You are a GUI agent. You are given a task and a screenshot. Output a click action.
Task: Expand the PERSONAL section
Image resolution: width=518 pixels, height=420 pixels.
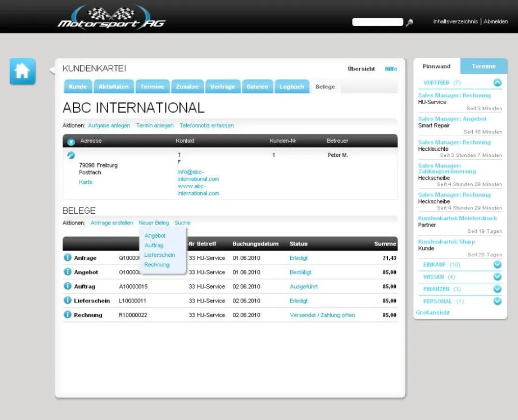pos(497,301)
